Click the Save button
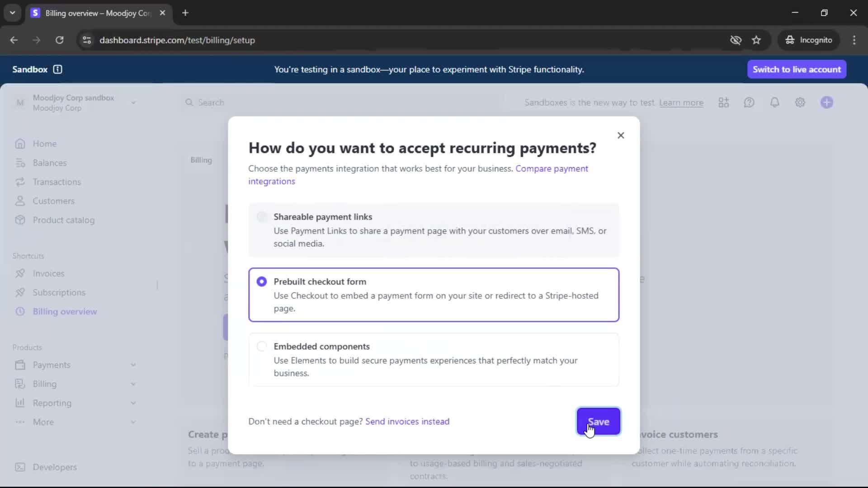Image resolution: width=868 pixels, height=488 pixels. click(598, 421)
